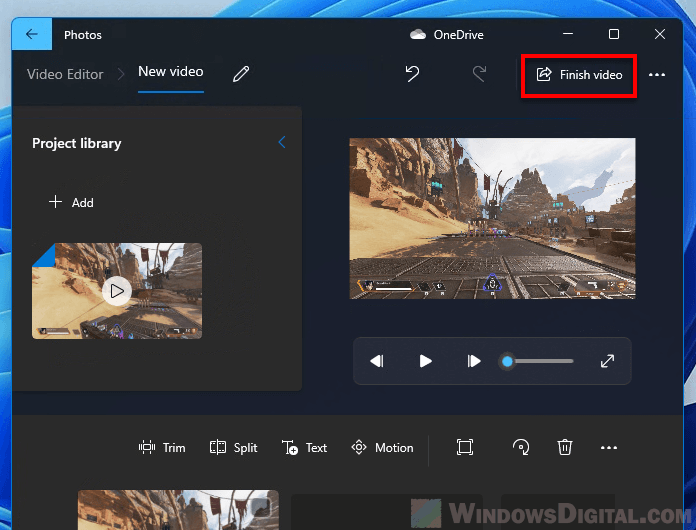Step to the next frame
696x530 pixels.
coord(474,361)
